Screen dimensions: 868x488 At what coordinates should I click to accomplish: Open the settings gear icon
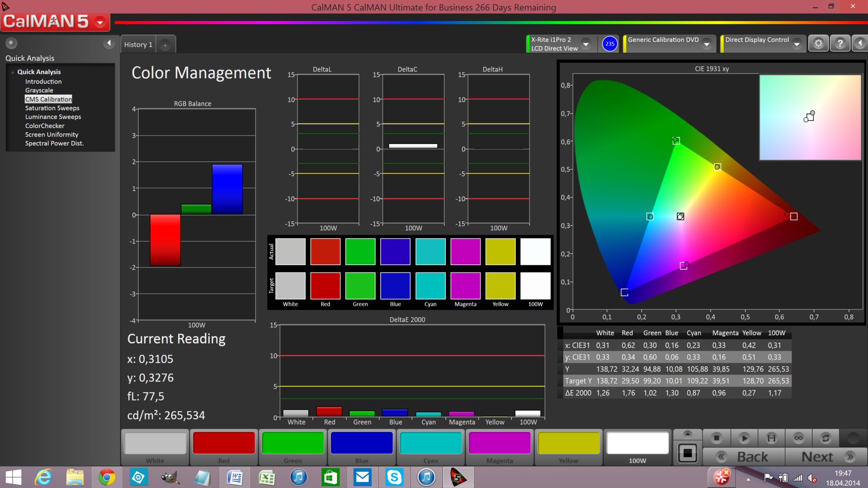pos(818,43)
